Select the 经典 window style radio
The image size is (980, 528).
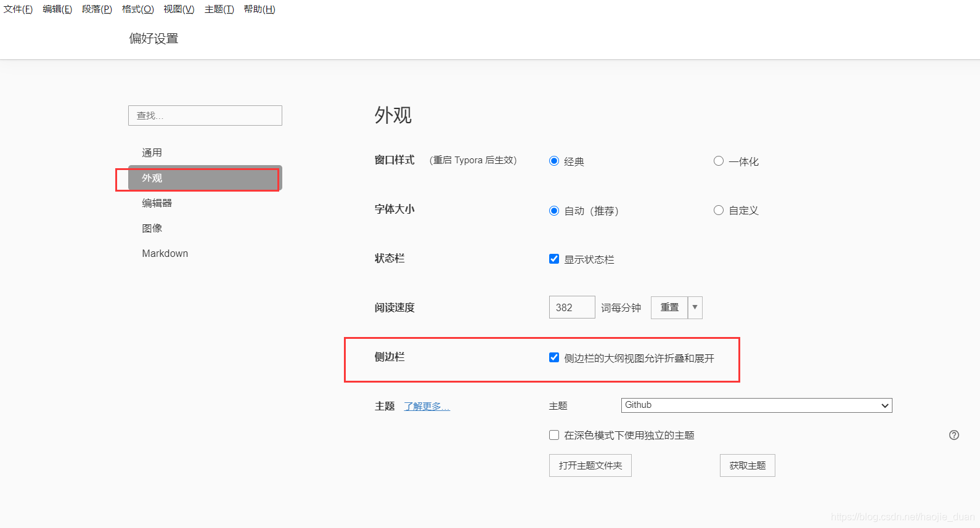pyautogui.click(x=554, y=161)
